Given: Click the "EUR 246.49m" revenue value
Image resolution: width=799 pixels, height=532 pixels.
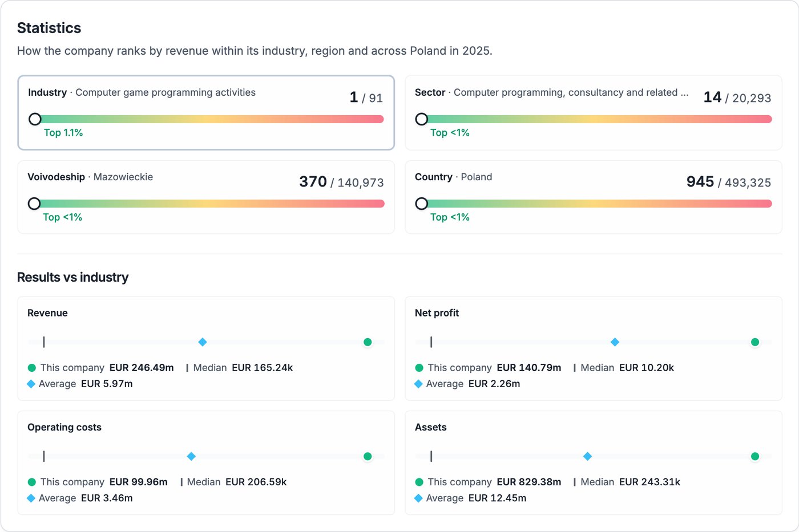Looking at the screenshot, I should pyautogui.click(x=142, y=368).
